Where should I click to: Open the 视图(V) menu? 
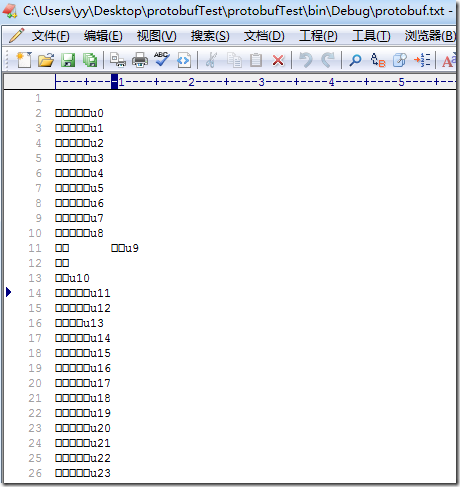(x=157, y=36)
